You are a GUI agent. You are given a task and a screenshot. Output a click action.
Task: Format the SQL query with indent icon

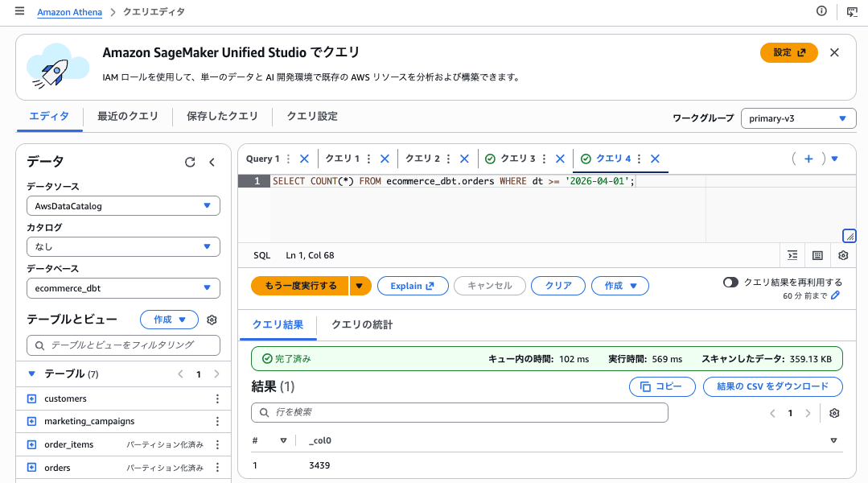click(792, 255)
